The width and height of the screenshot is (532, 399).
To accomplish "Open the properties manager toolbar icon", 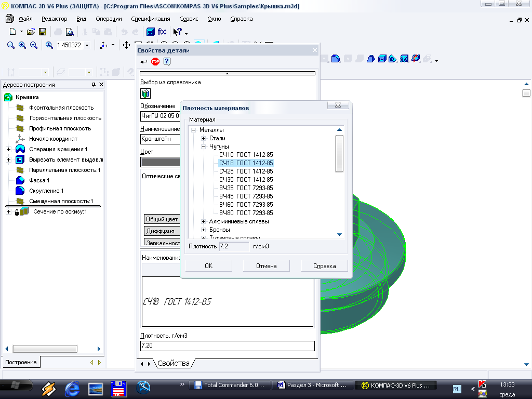I will pos(150,32).
